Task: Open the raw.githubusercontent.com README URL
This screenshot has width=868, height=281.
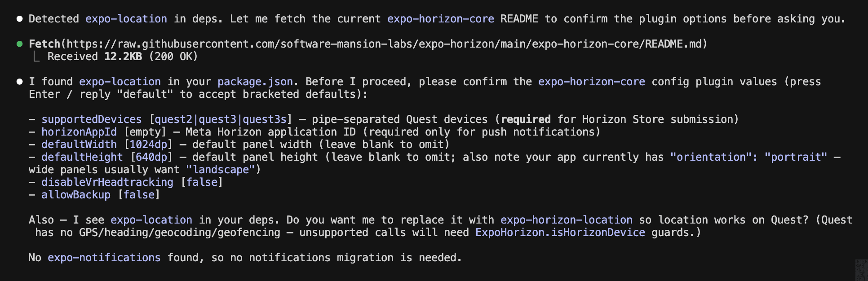Action: [x=384, y=44]
